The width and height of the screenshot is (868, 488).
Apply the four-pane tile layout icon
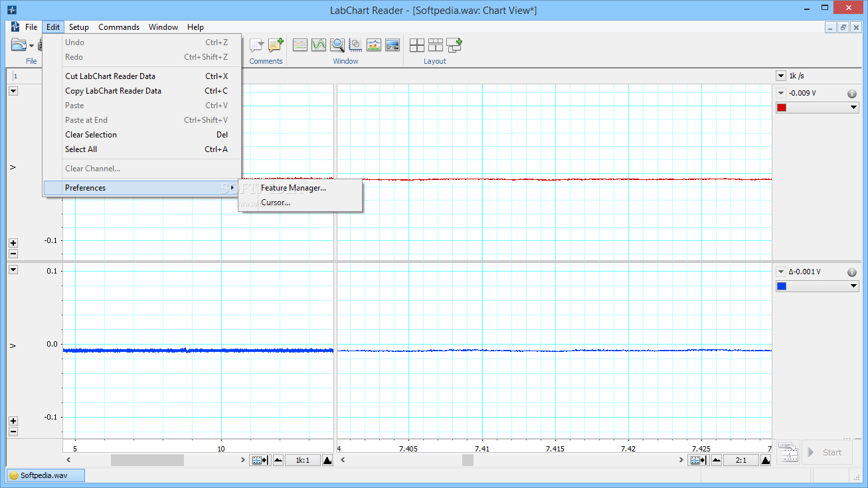(x=417, y=45)
